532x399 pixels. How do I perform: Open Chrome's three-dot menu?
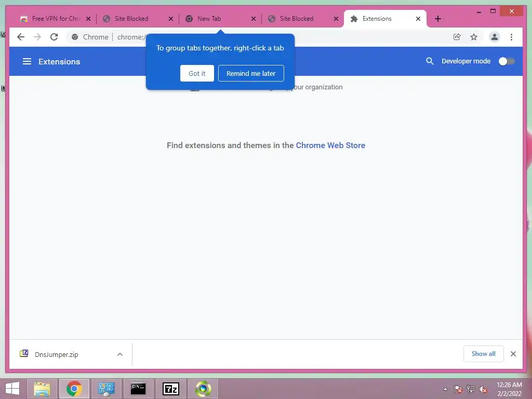[x=511, y=37]
